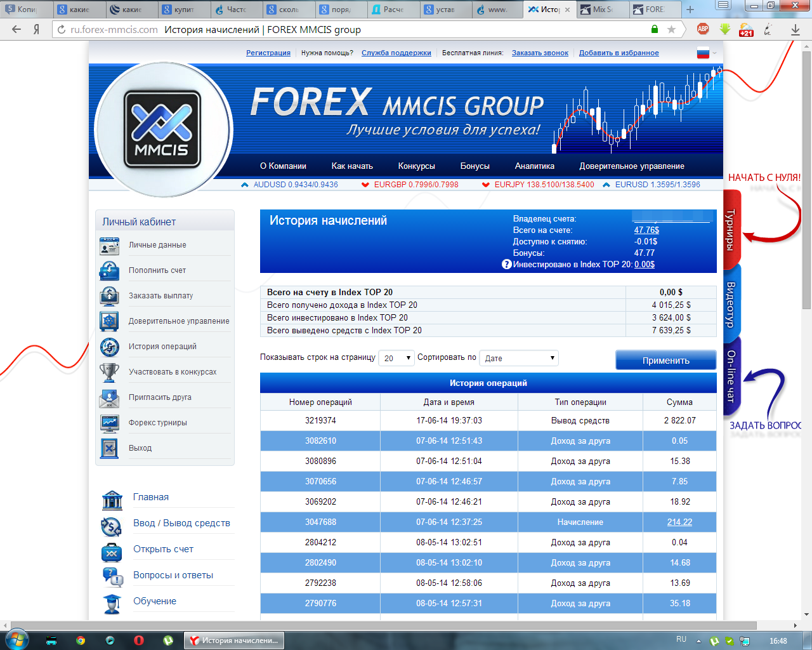Click the Главная bank building icon
The width and height of the screenshot is (812, 650).
click(112, 500)
